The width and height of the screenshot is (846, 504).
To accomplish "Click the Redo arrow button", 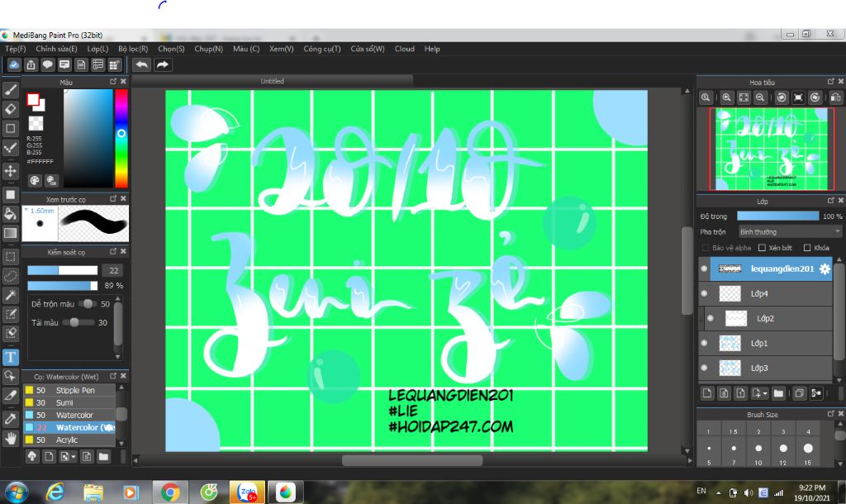I will (163, 65).
